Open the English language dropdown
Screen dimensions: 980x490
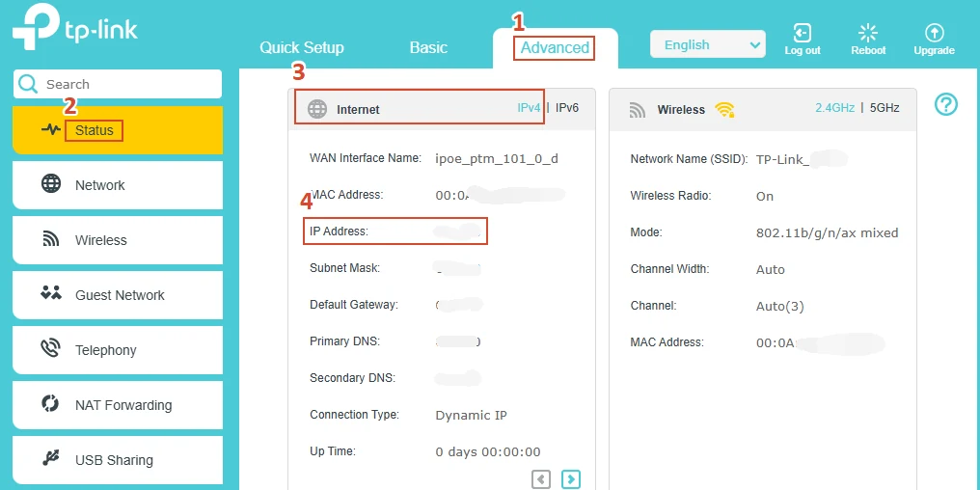click(707, 44)
